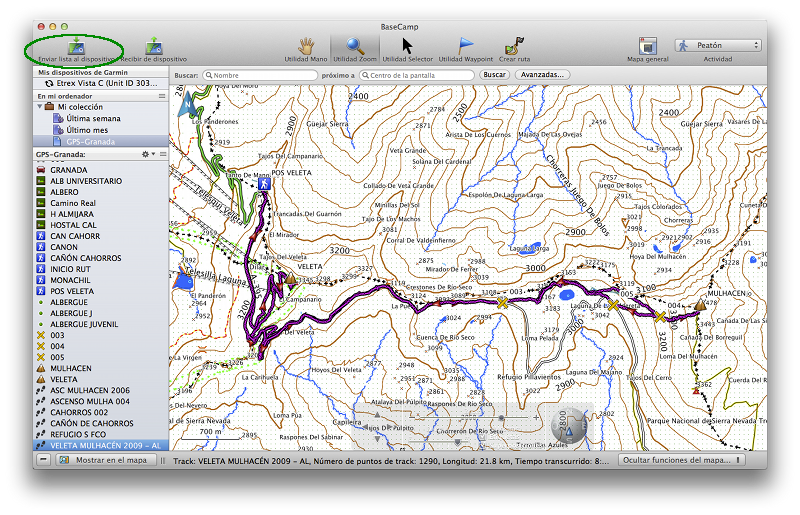Select the ALBERGUE J waypoint row
800x515 pixels.
tap(101, 313)
